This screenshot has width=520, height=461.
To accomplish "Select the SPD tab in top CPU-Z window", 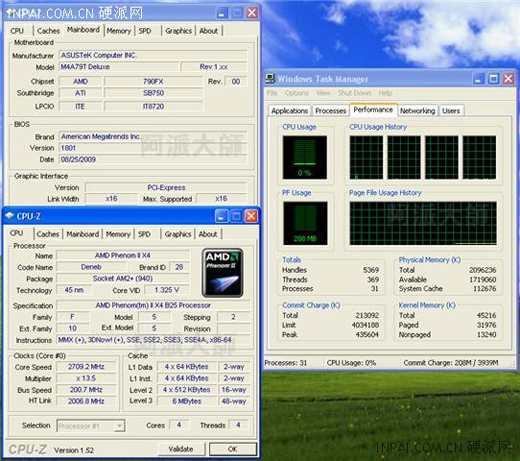I will tap(145, 31).
